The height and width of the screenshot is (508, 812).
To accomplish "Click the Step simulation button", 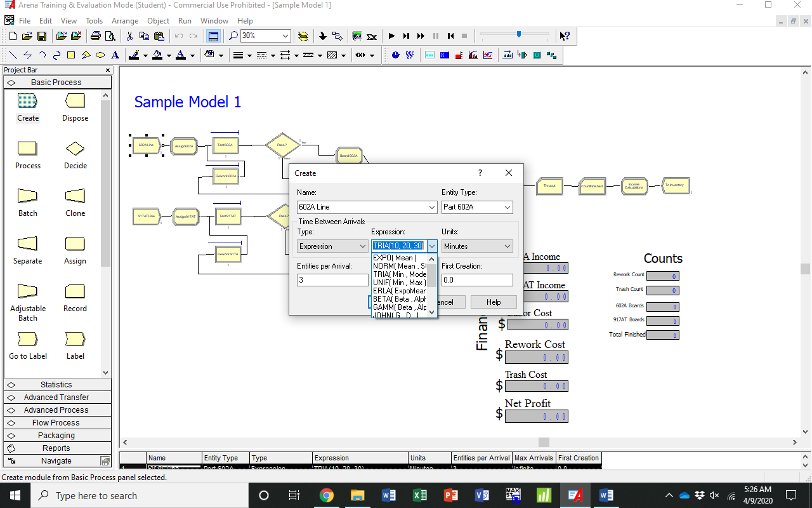I will coord(406,36).
